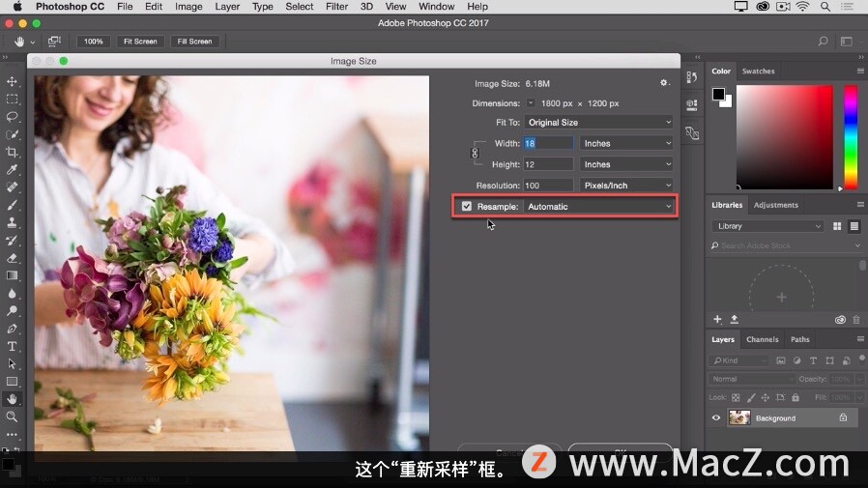The width and height of the screenshot is (868, 488).
Task: Select the Pen tool
Action: click(12, 329)
